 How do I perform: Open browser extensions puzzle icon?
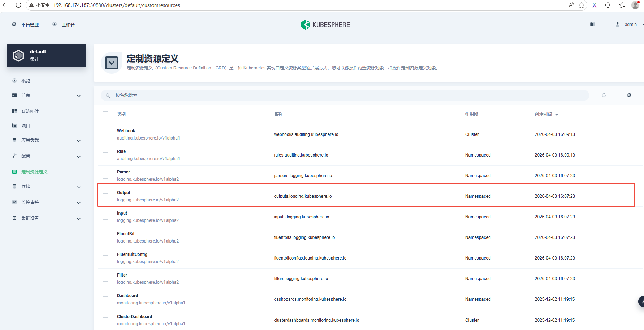coord(608,5)
